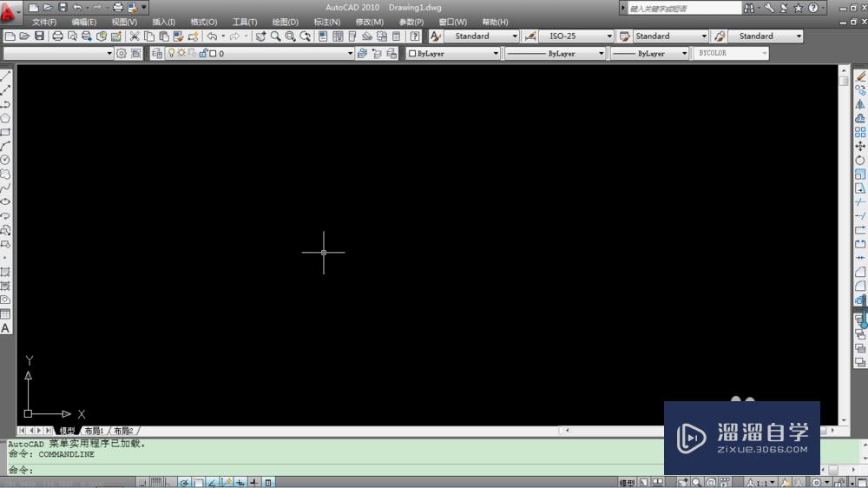Open the 帮助(H) menu
This screenshot has width=868, height=488.
495,23
